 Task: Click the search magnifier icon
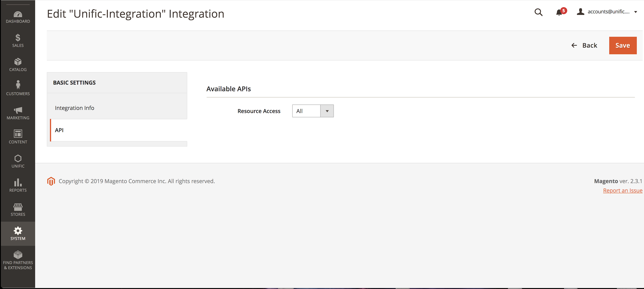pos(538,12)
